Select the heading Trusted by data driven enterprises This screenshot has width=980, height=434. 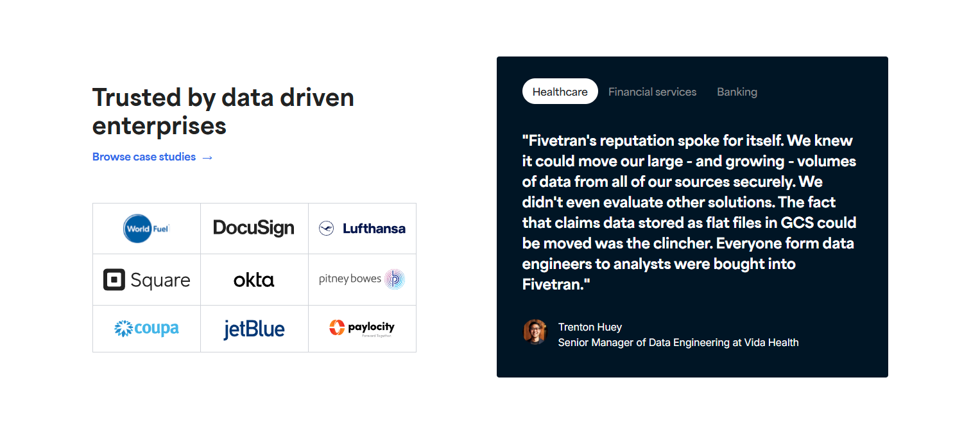point(223,111)
